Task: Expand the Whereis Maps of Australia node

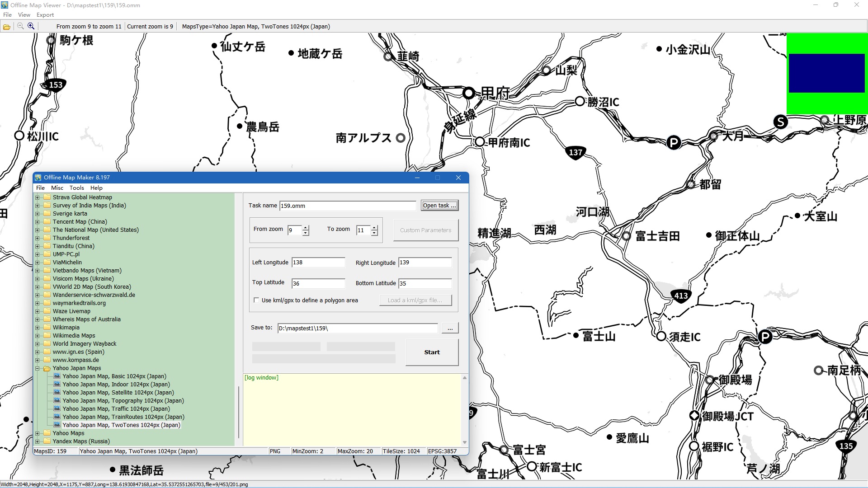Action: point(38,319)
